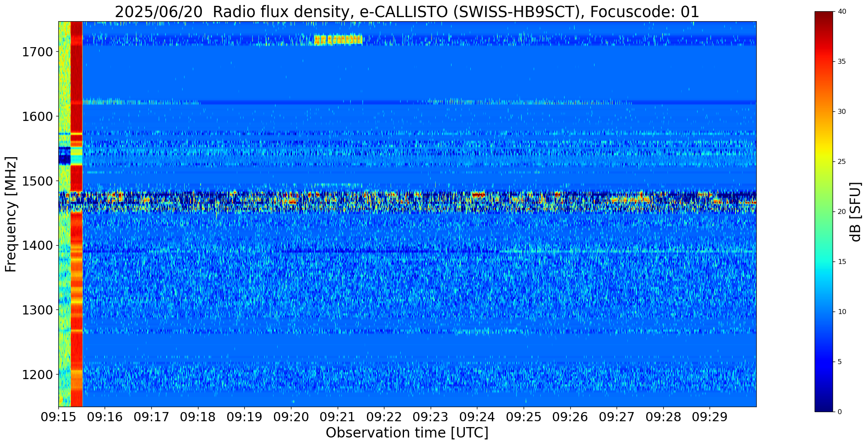Click the 1300 frequency tick label

pos(38,310)
